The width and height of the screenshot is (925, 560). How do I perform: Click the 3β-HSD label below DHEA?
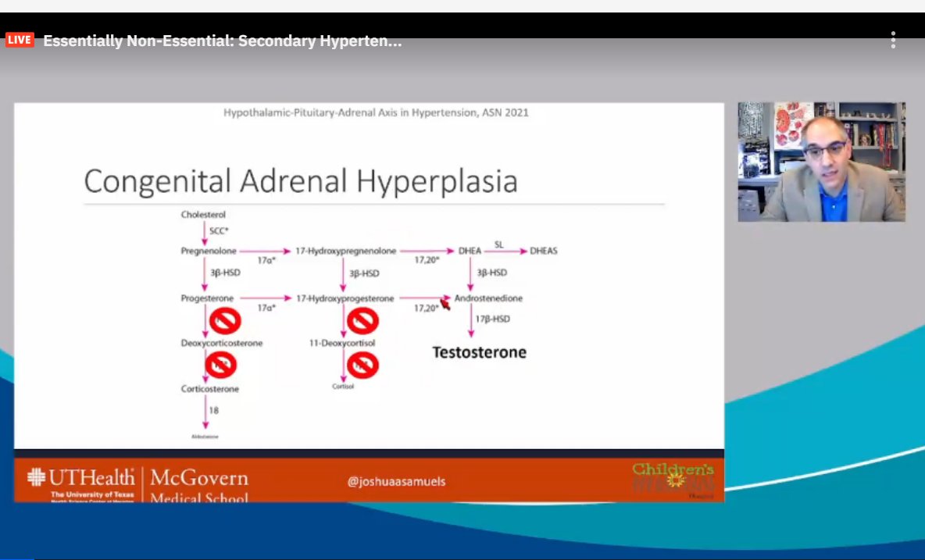(x=492, y=273)
